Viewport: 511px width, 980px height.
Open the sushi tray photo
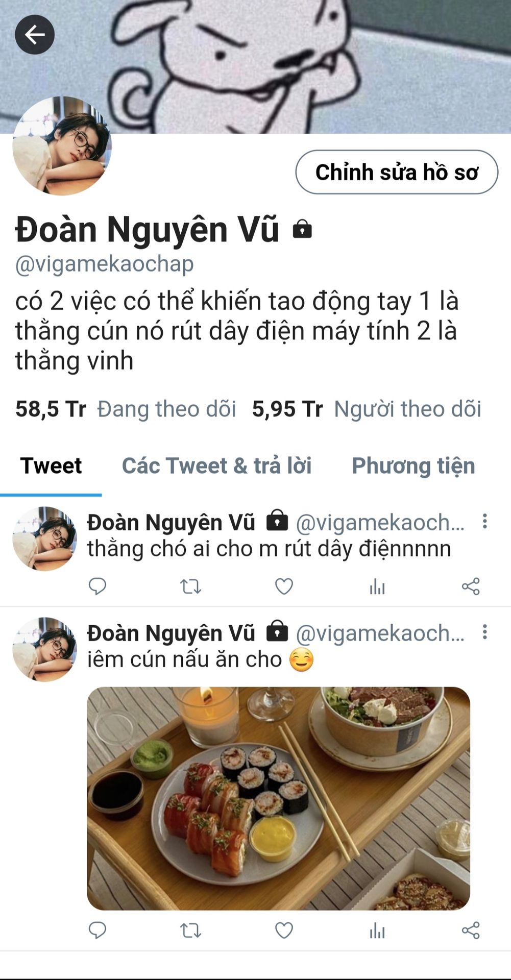[x=278, y=799]
